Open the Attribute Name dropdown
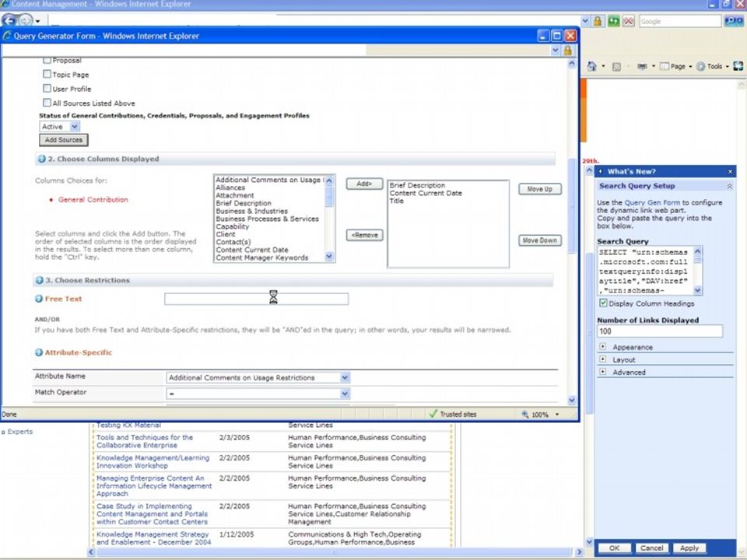 tap(258, 378)
